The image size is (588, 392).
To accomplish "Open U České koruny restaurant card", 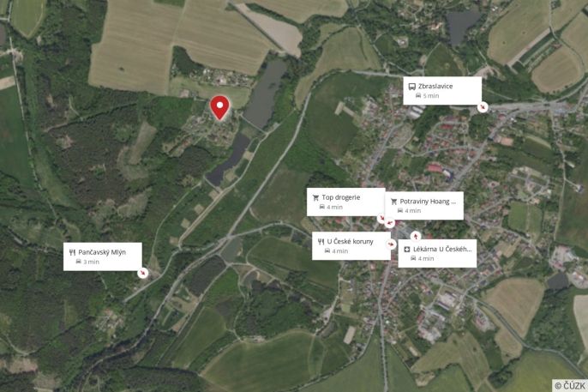I will 351,246.
